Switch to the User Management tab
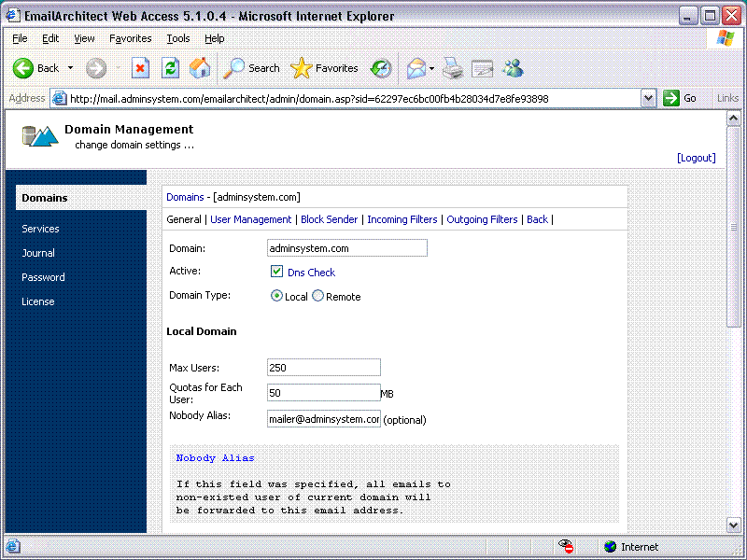The height and width of the screenshot is (560, 747). click(x=250, y=219)
